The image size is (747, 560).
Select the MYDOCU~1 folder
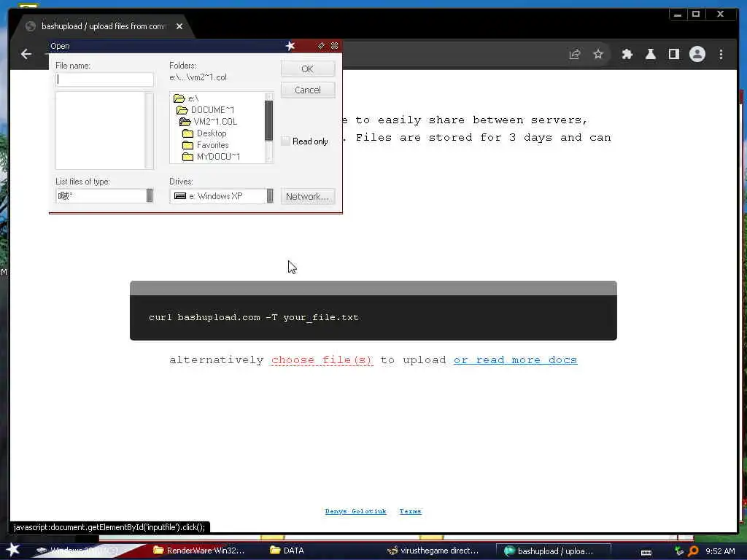pyautogui.click(x=212, y=157)
